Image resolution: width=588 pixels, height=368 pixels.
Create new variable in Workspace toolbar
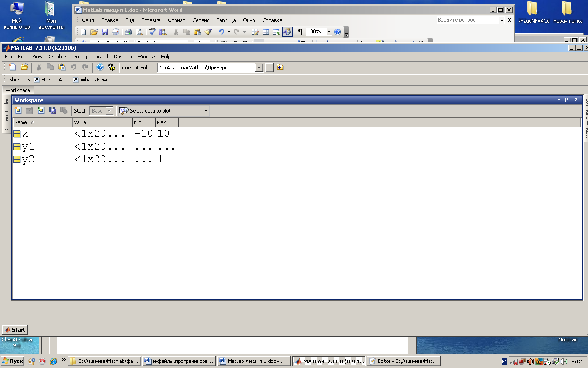[18, 110]
